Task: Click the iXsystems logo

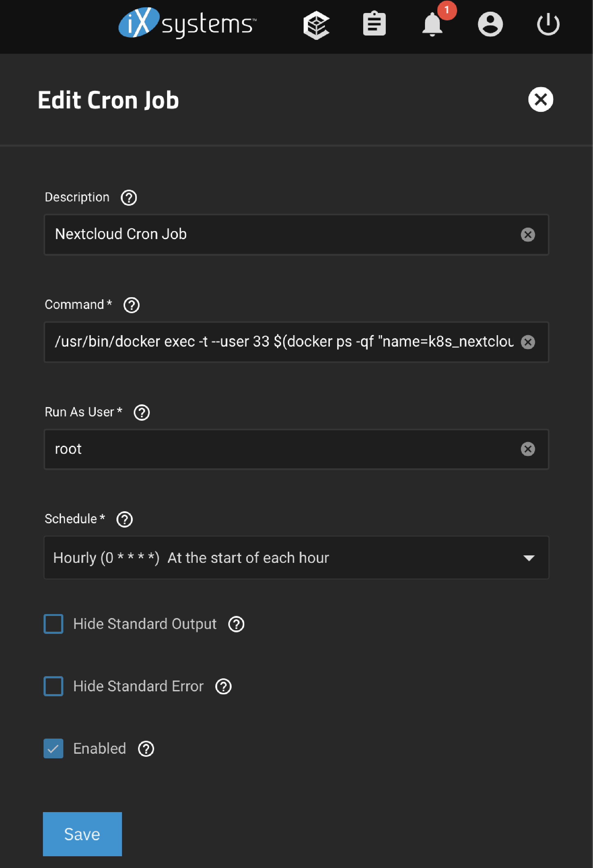Action: point(187,23)
